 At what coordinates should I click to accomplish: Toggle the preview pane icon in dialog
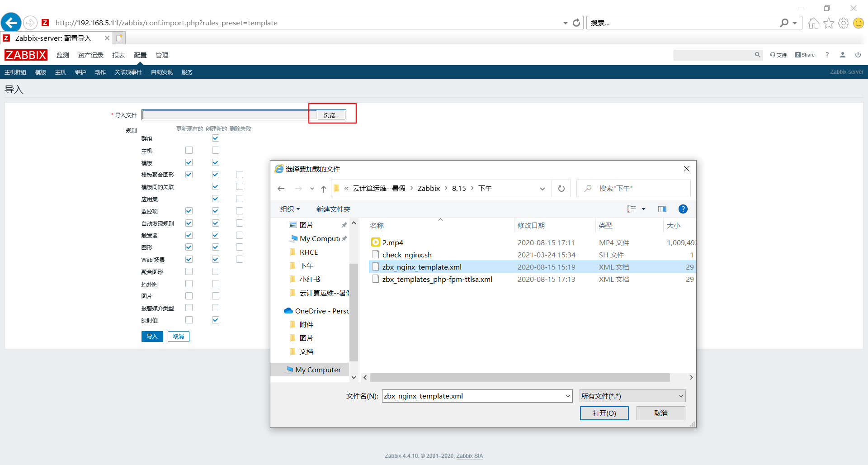click(662, 209)
